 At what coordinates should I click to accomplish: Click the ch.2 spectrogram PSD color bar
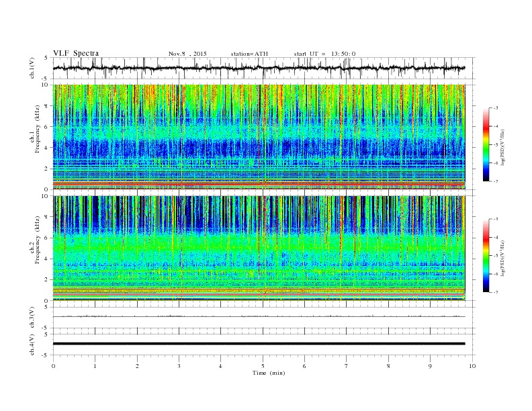[486, 255]
